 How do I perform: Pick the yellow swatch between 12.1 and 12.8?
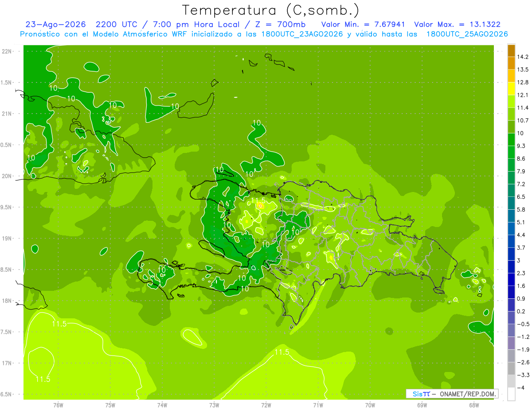[512, 89]
